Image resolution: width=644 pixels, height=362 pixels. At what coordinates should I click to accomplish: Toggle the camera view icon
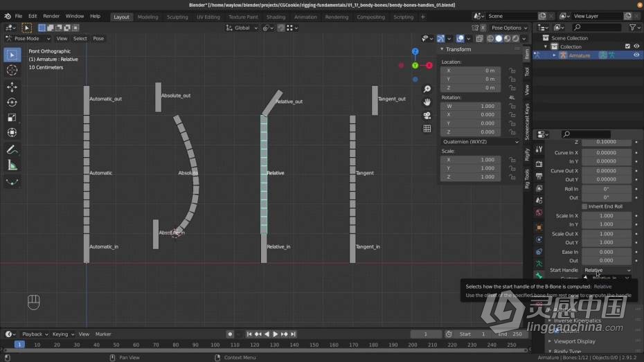point(427,116)
